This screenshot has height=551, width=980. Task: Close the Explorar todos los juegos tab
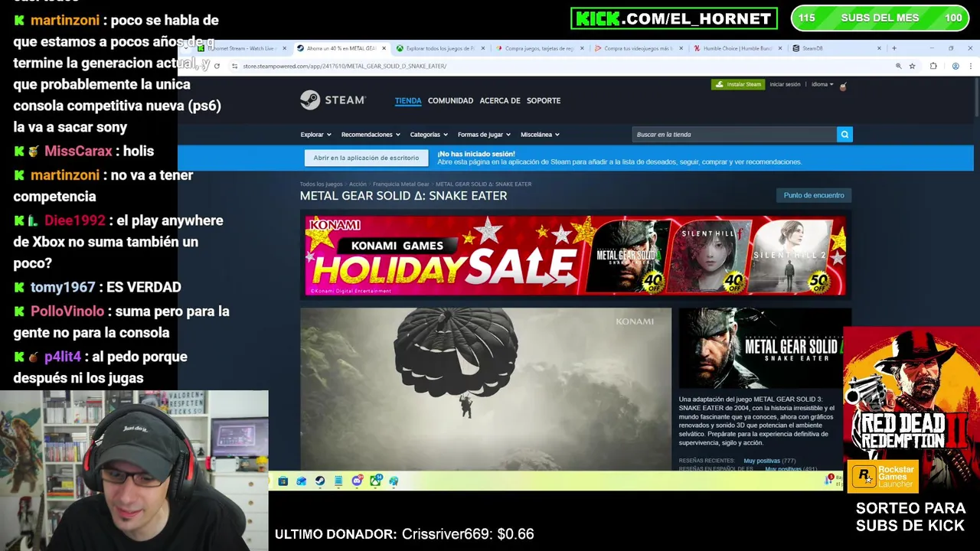click(x=483, y=48)
